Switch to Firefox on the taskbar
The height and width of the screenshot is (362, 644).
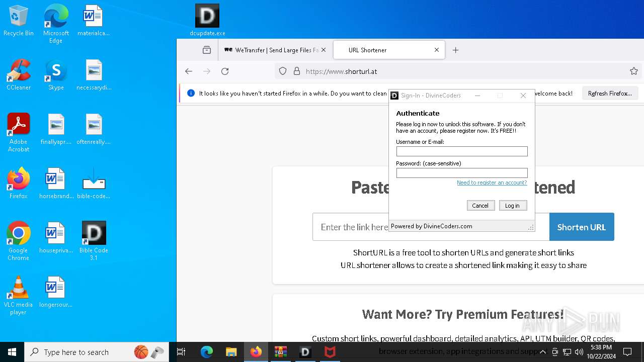256,352
